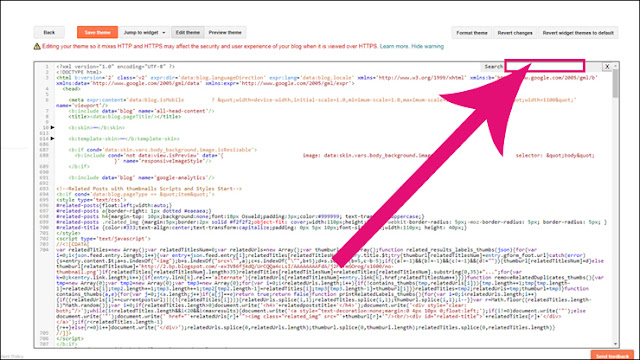This screenshot has height=360, width=640.
Task: Click the Back button
Action: 49,32
